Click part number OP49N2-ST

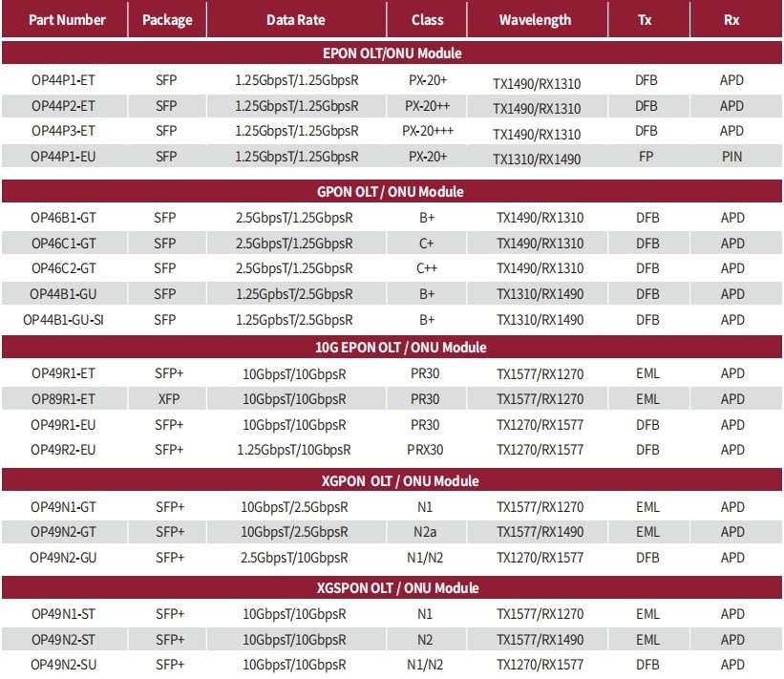(63, 640)
